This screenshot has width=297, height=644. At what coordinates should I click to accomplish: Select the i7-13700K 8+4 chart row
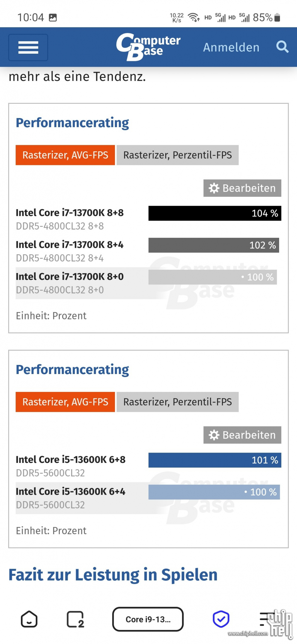click(148, 251)
